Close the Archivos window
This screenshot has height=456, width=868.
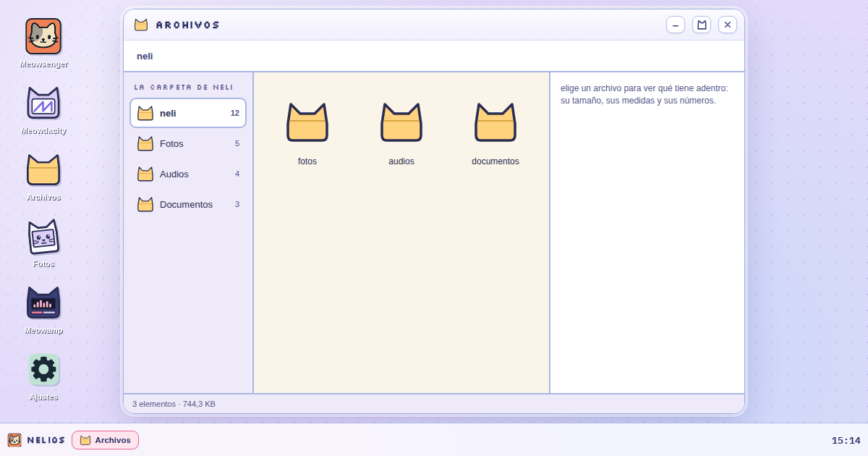click(728, 25)
